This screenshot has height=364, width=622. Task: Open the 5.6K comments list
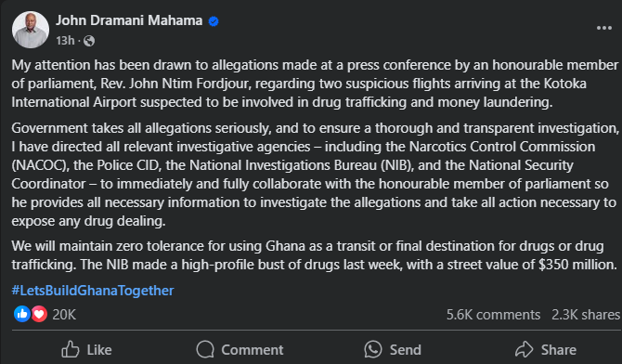click(493, 315)
